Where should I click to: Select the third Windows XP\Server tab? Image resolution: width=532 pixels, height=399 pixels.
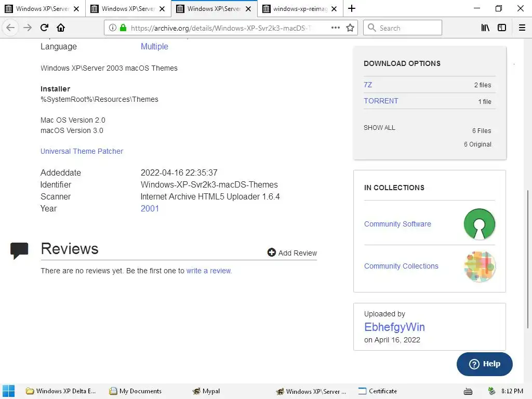click(x=214, y=8)
